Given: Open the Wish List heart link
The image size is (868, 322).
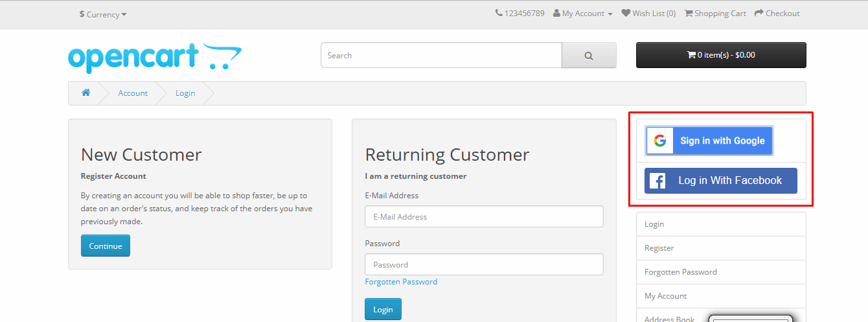Looking at the screenshot, I should pyautogui.click(x=648, y=13).
